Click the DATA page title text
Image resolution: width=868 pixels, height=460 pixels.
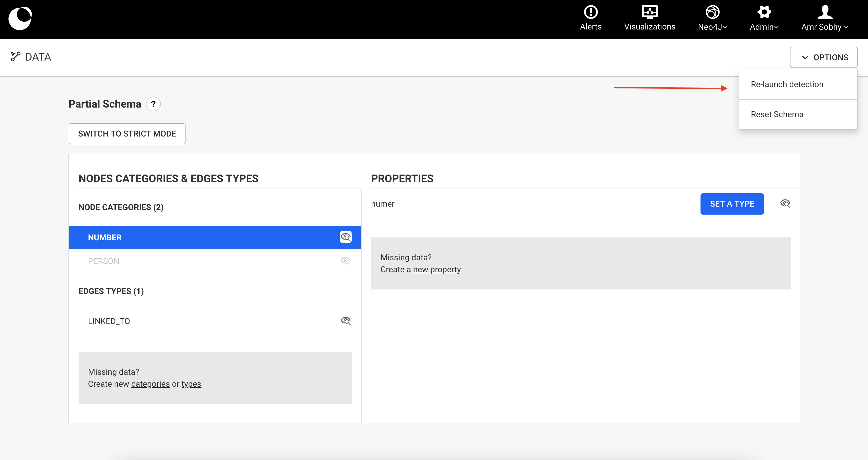point(38,57)
